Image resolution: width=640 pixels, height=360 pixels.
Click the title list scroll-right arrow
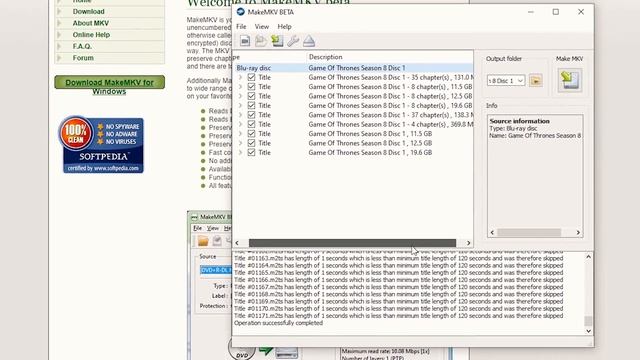[x=469, y=243]
